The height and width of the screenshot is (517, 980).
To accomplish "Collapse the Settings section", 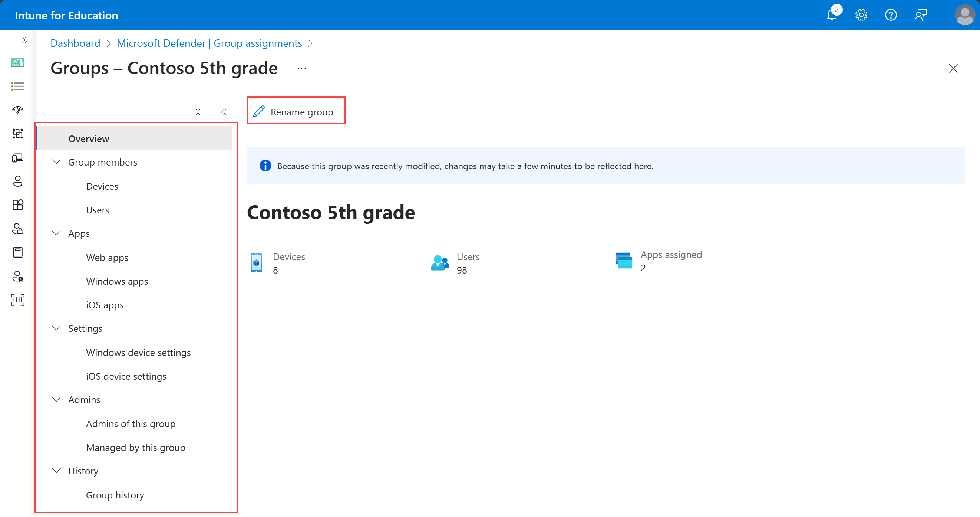I will 56,328.
